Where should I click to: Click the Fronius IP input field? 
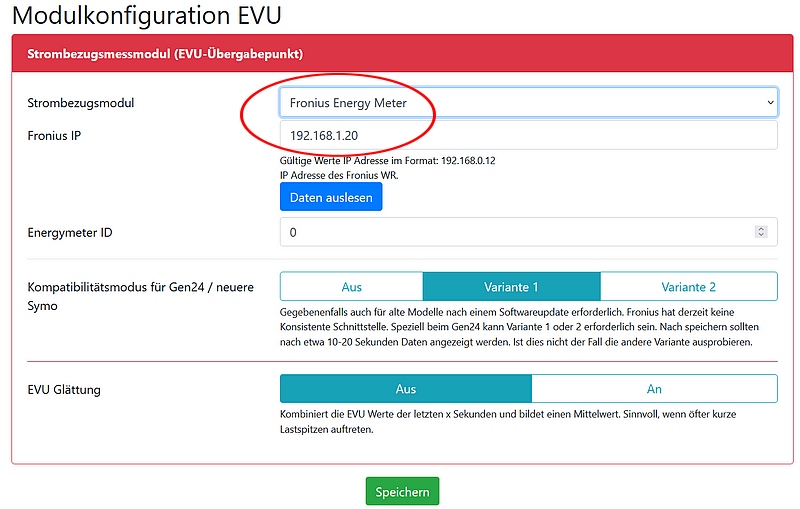(x=529, y=135)
